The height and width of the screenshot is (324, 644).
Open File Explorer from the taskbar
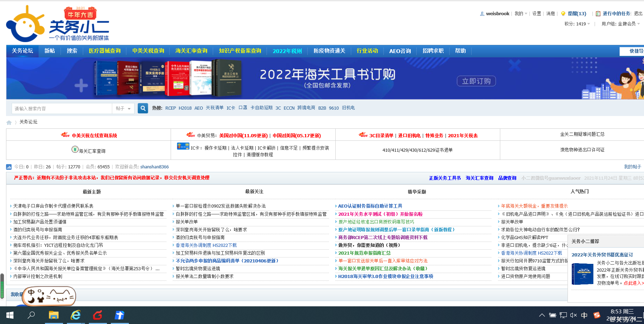pos(53,315)
